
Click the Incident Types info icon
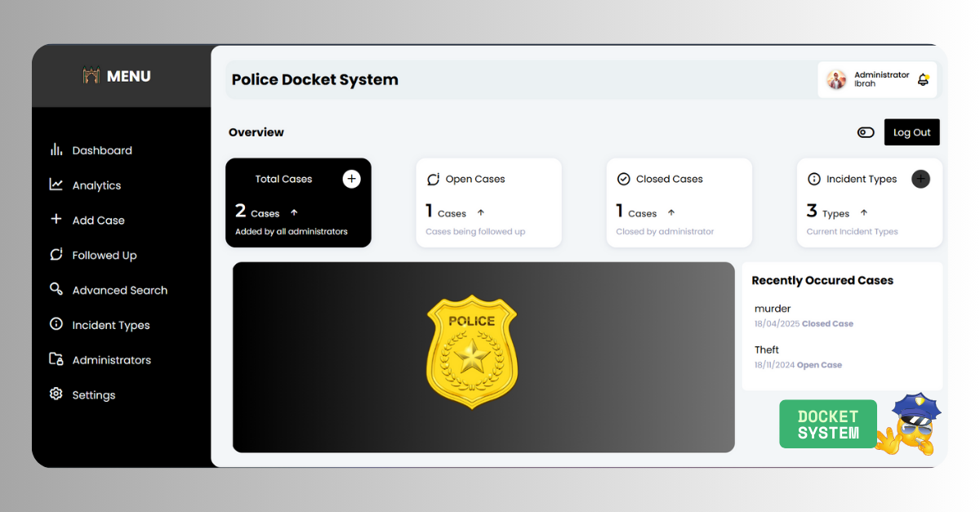coord(56,324)
